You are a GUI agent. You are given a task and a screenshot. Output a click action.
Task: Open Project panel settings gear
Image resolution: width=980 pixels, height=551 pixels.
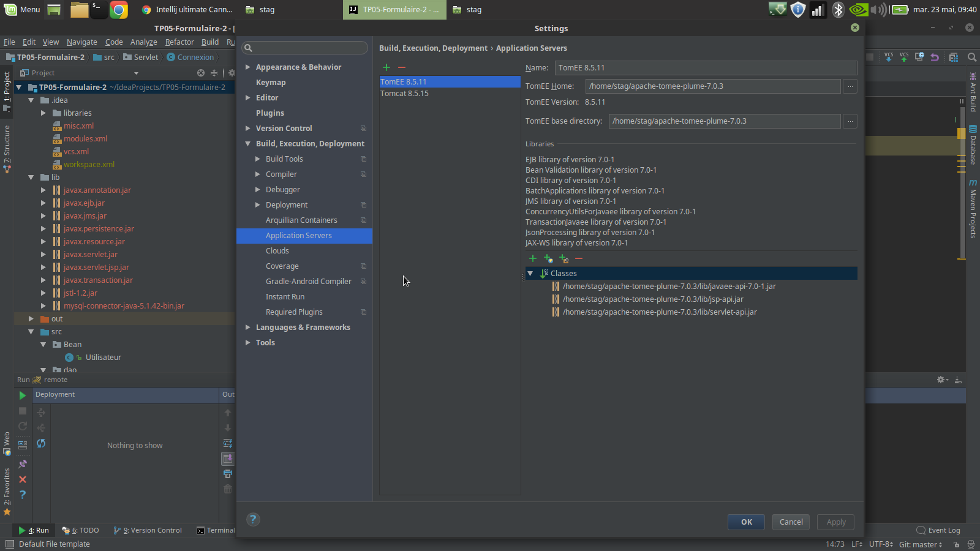tap(232, 73)
